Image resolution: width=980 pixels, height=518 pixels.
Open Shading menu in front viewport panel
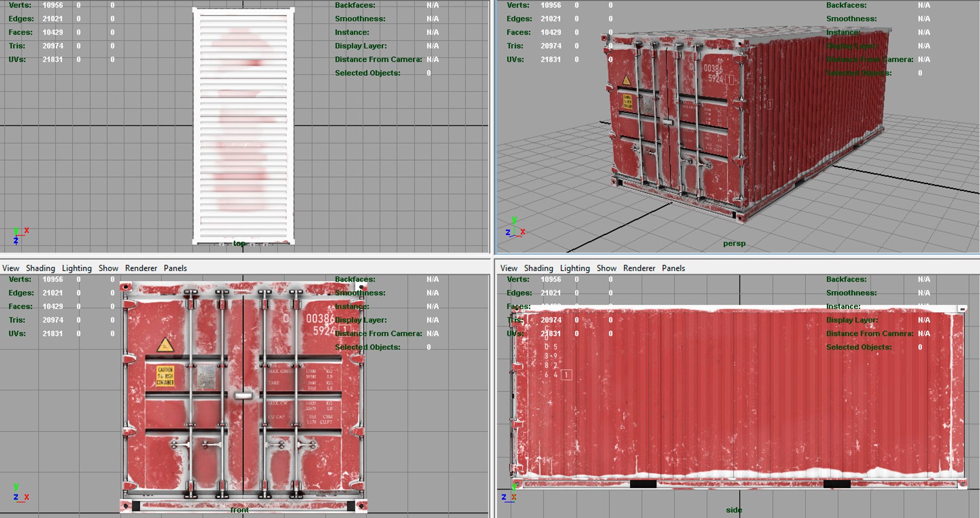click(x=40, y=268)
